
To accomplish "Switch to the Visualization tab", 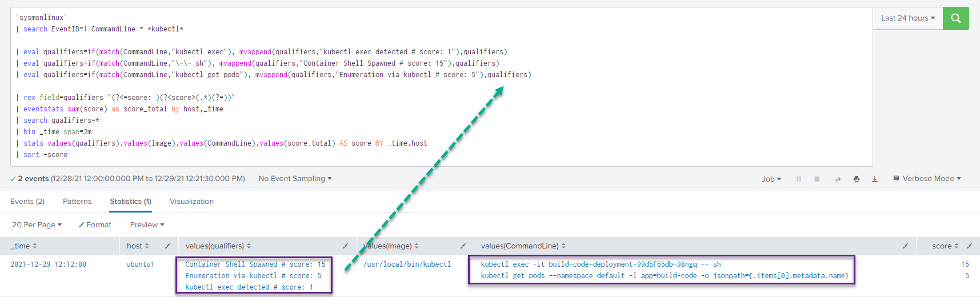I will 191,202.
